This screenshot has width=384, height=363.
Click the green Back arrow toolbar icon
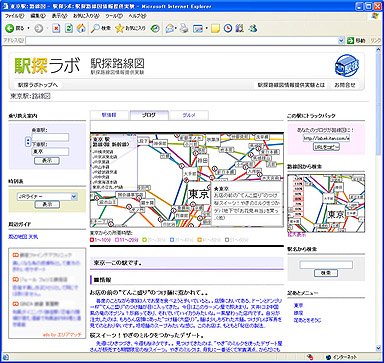[9, 29]
